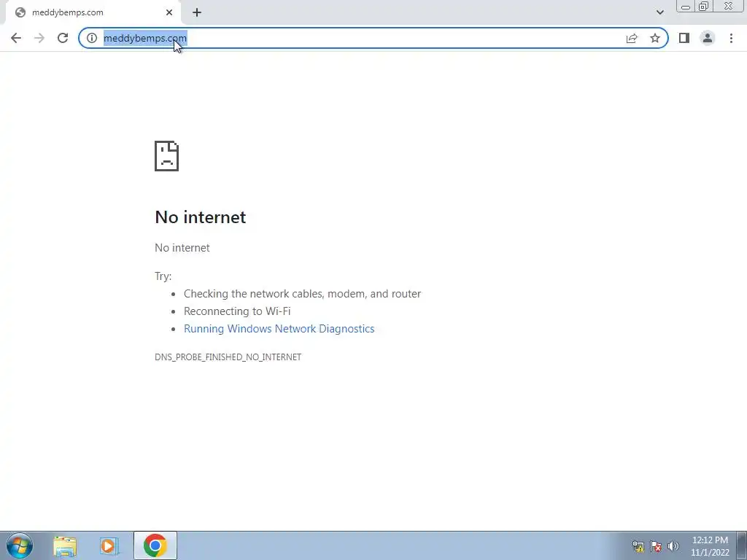Close the meddybemps.com tab
This screenshot has width=747, height=560.
click(x=169, y=12)
